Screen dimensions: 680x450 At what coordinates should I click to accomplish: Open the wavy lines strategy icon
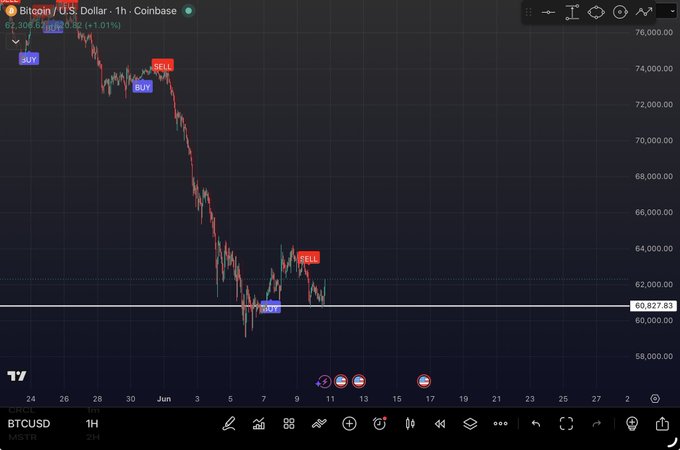coord(319,424)
